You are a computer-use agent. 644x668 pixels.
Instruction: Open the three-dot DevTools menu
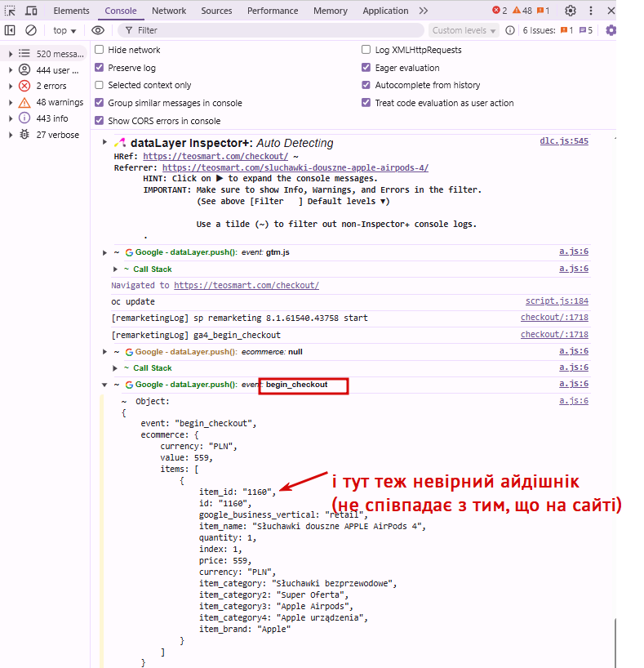tap(591, 11)
